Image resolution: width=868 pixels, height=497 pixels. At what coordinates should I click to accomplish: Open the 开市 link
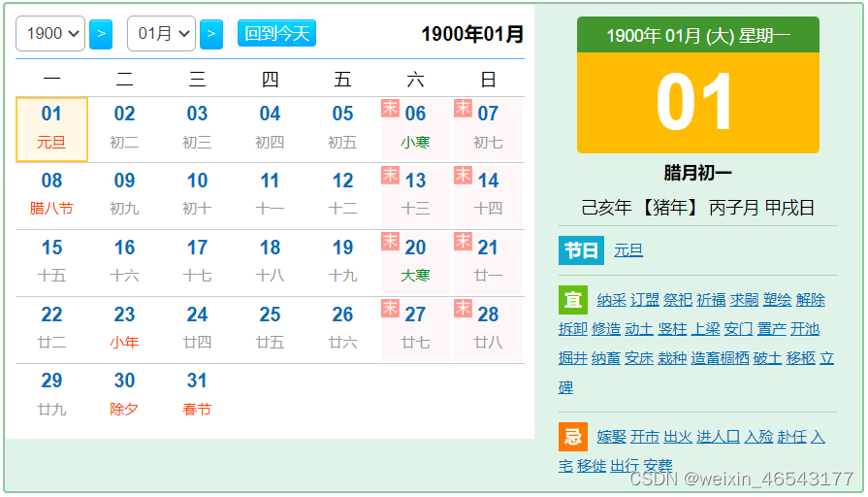(x=645, y=437)
